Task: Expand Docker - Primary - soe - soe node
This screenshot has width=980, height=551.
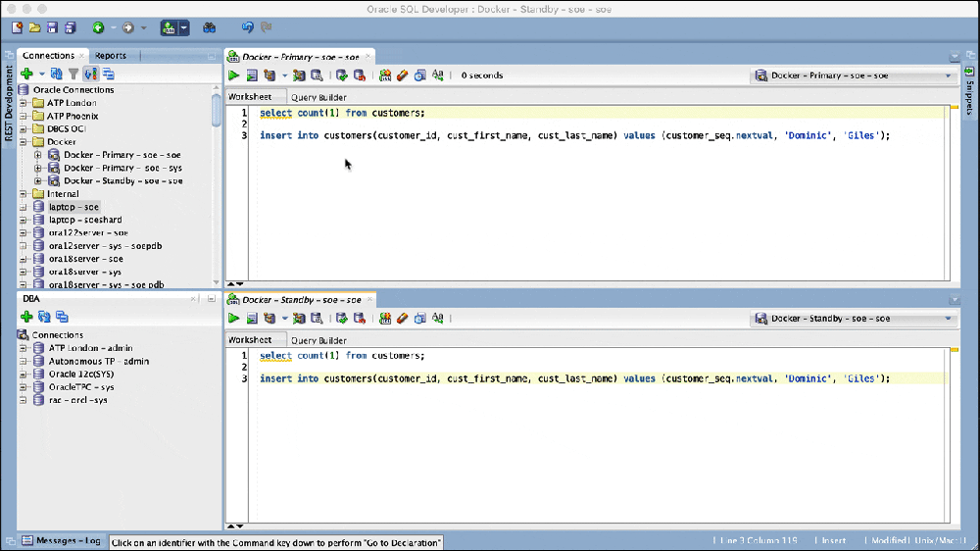Action: pos(38,155)
